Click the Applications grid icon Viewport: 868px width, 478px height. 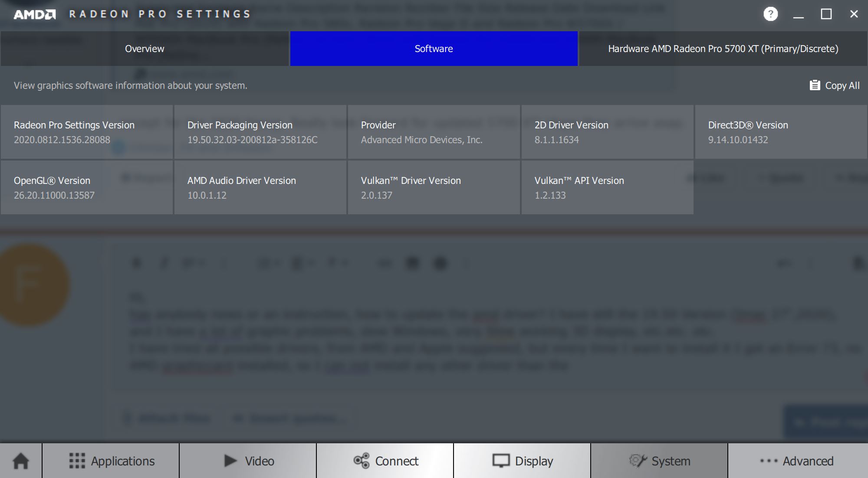tap(77, 461)
